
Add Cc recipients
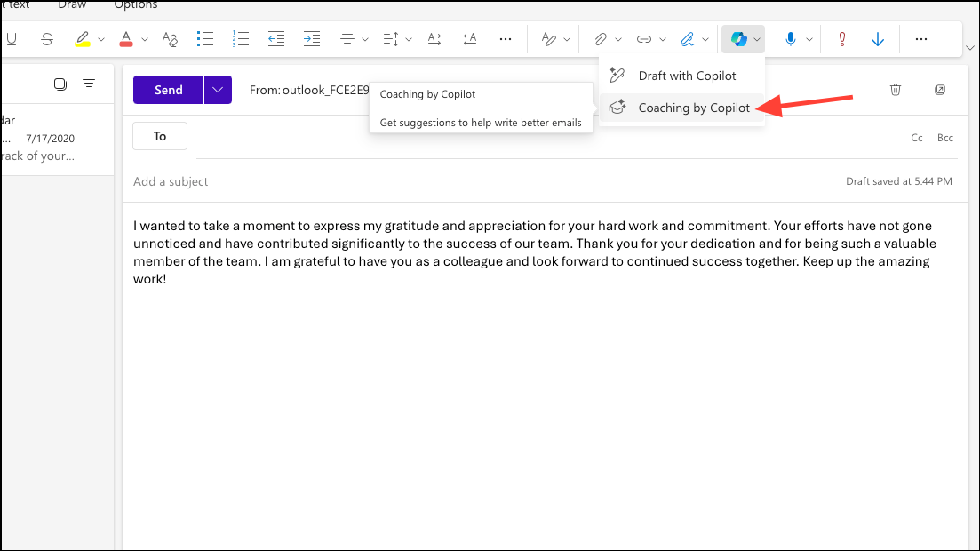point(917,138)
